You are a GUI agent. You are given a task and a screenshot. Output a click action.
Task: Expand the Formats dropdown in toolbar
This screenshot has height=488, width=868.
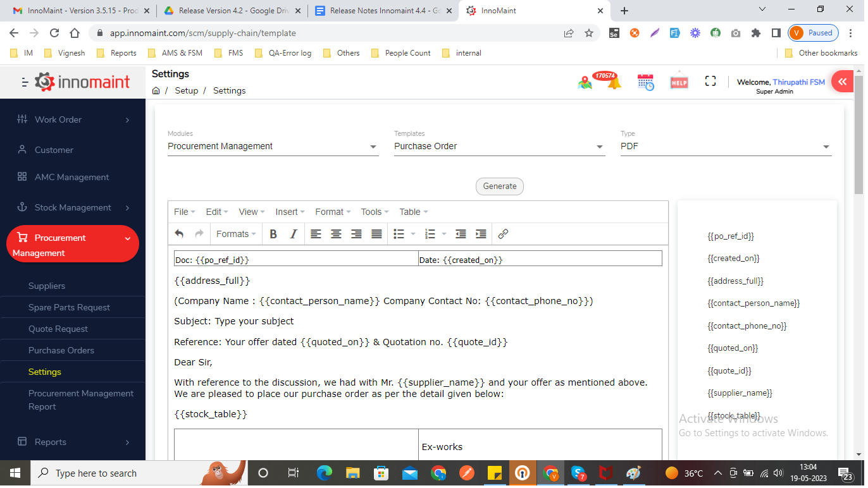coord(236,234)
